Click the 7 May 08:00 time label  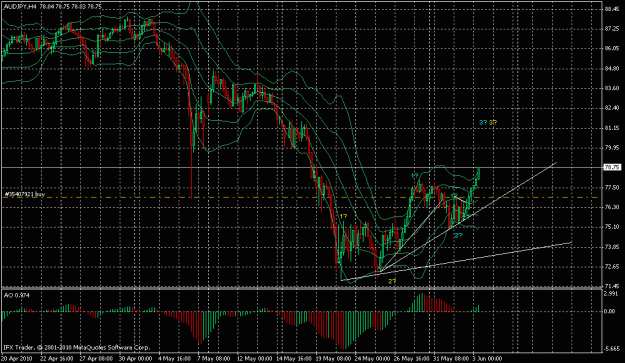tap(214, 358)
